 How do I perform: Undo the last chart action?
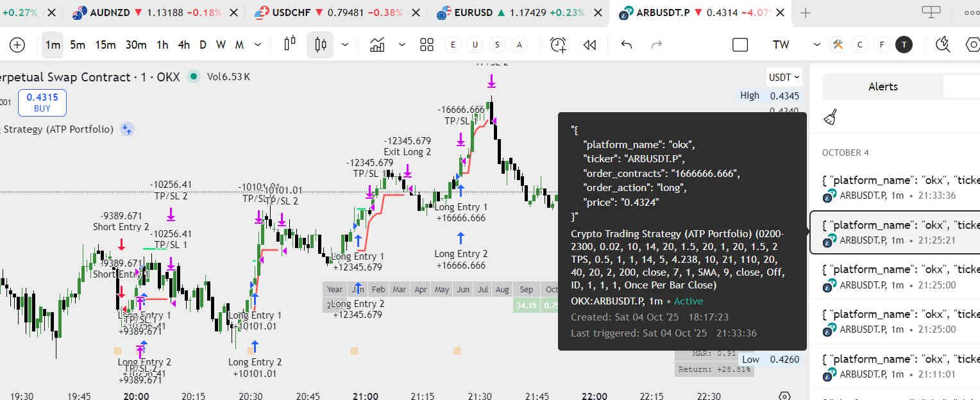(x=627, y=45)
